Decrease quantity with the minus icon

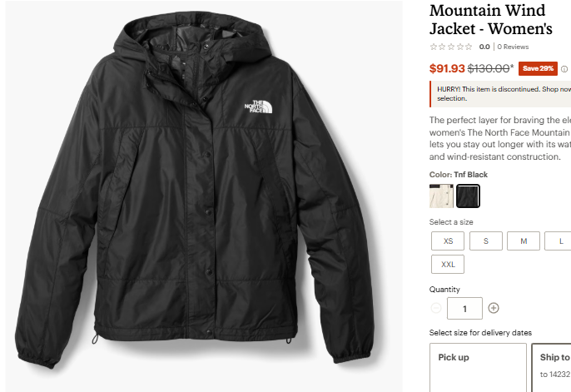pyautogui.click(x=437, y=308)
